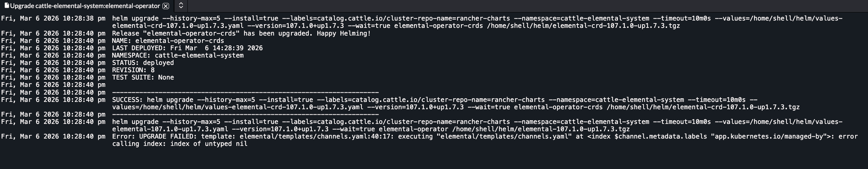Click the 'STATUS: deployed' log line
Screen dimensions: 868x169
[143, 63]
